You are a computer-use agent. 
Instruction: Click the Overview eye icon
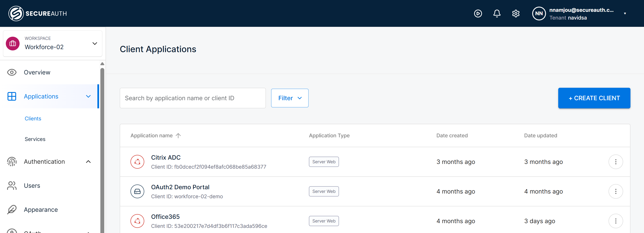(x=12, y=72)
